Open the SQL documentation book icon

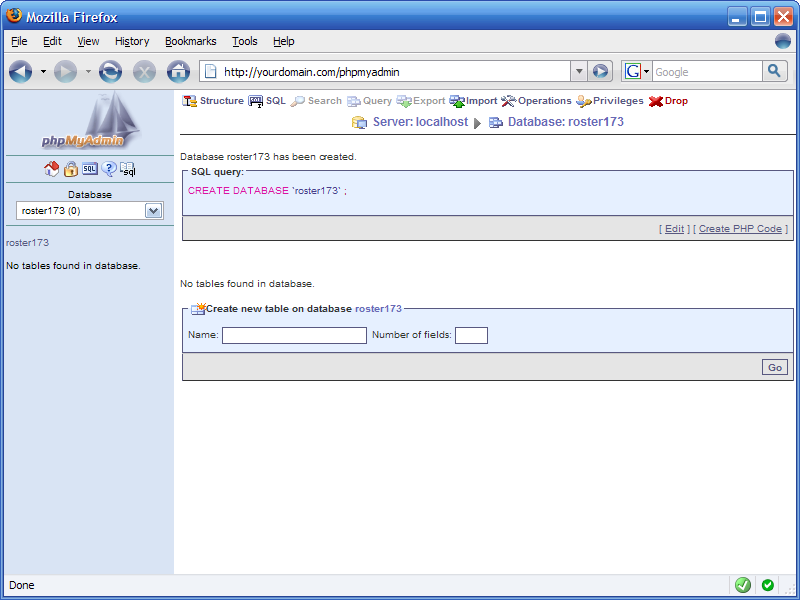(128, 169)
